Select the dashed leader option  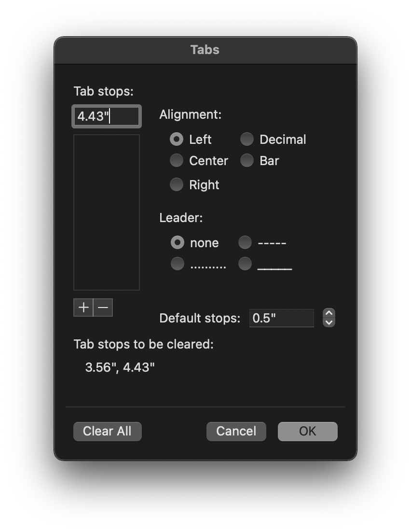245,243
